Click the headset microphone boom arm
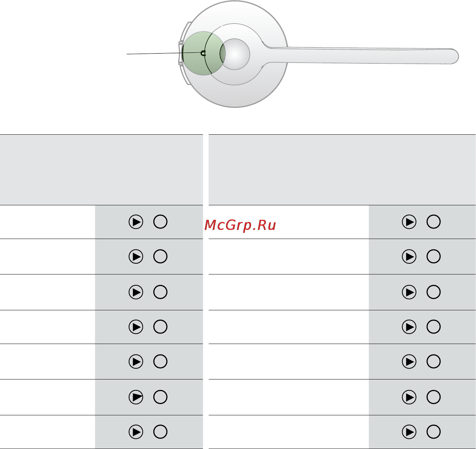 tap(362, 55)
